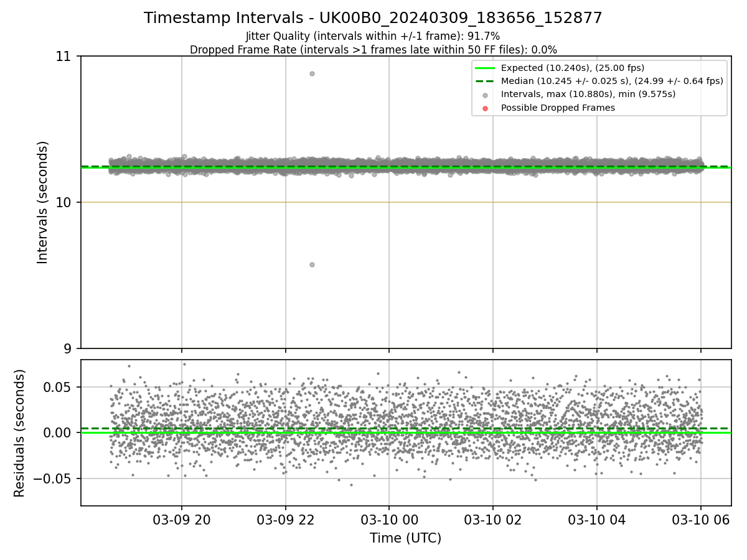This screenshot has height=560, width=747.
Task: Click the legend entry 'Intervals, max (10.880s), min (9.575s)'
Action: click(588, 94)
